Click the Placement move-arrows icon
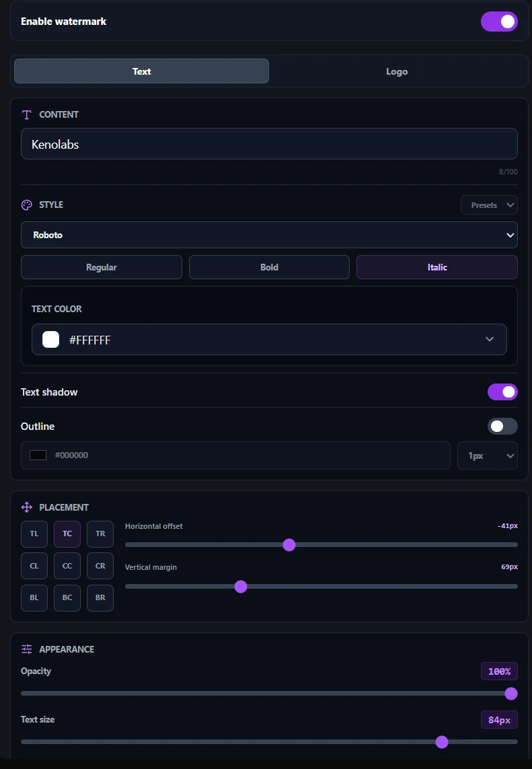532x769 pixels. coord(26,507)
